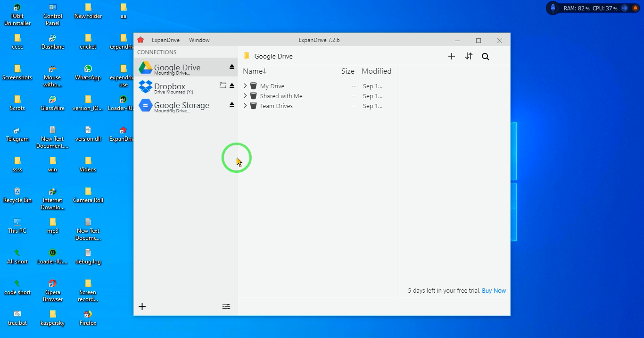This screenshot has width=644, height=338.
Task: Select the All short desktop shortcut
Action: tap(17, 256)
